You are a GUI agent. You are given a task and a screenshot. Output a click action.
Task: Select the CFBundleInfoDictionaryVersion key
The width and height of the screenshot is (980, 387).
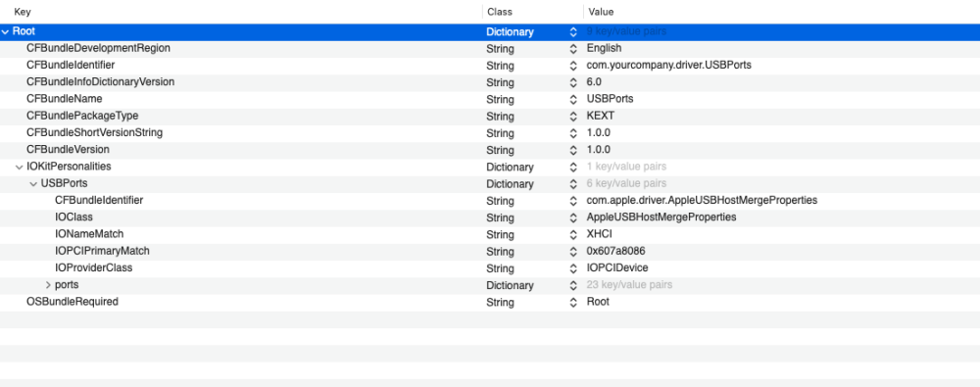100,82
